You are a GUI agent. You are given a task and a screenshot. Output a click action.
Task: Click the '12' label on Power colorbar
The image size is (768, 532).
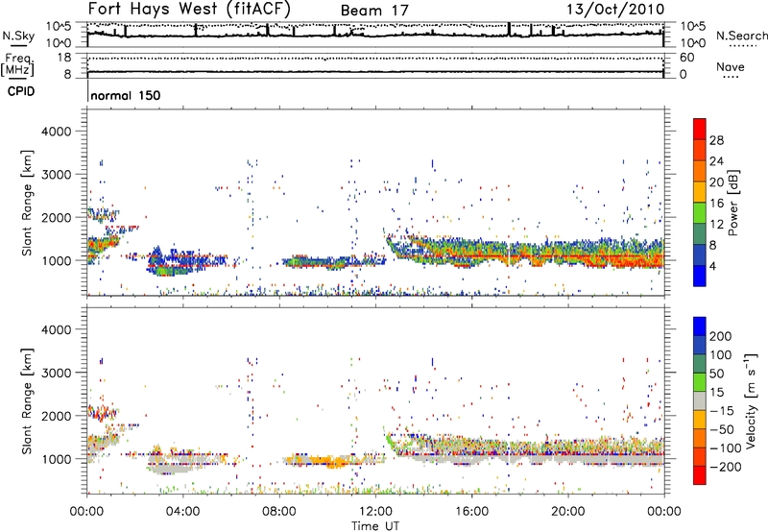click(x=716, y=225)
